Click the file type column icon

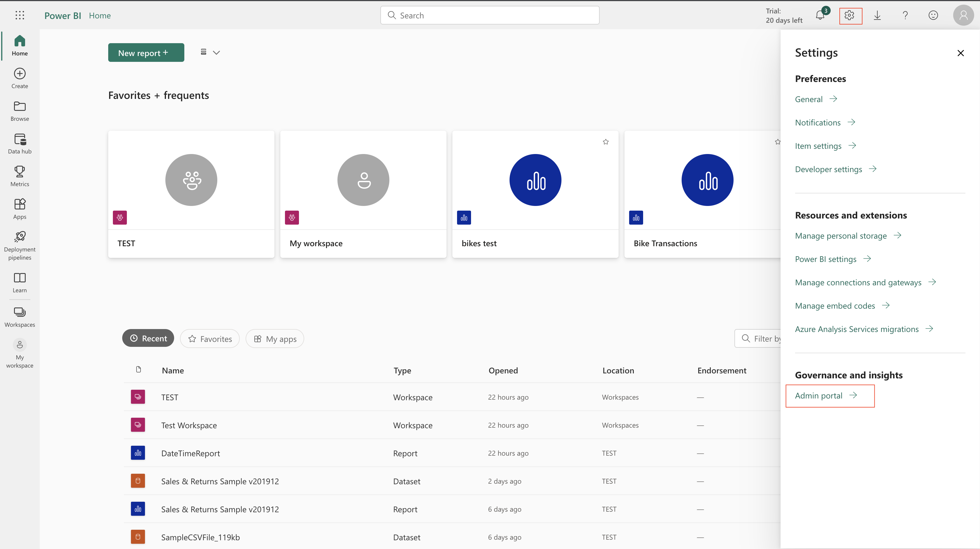(139, 369)
